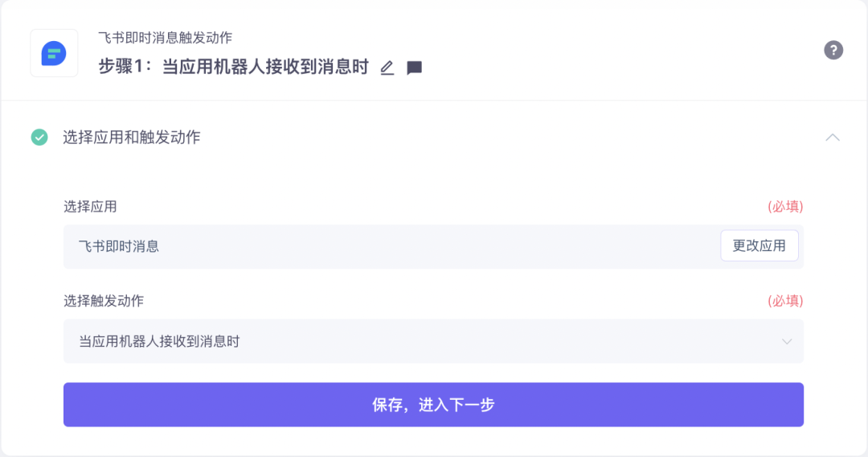Viewport: 868px width, 457px height.
Task: Click the 更改应用 button
Action: [759, 246]
